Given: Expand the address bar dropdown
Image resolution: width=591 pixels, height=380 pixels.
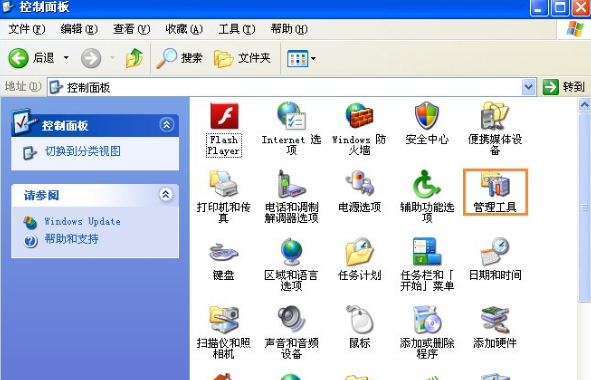Looking at the screenshot, I should click(528, 87).
